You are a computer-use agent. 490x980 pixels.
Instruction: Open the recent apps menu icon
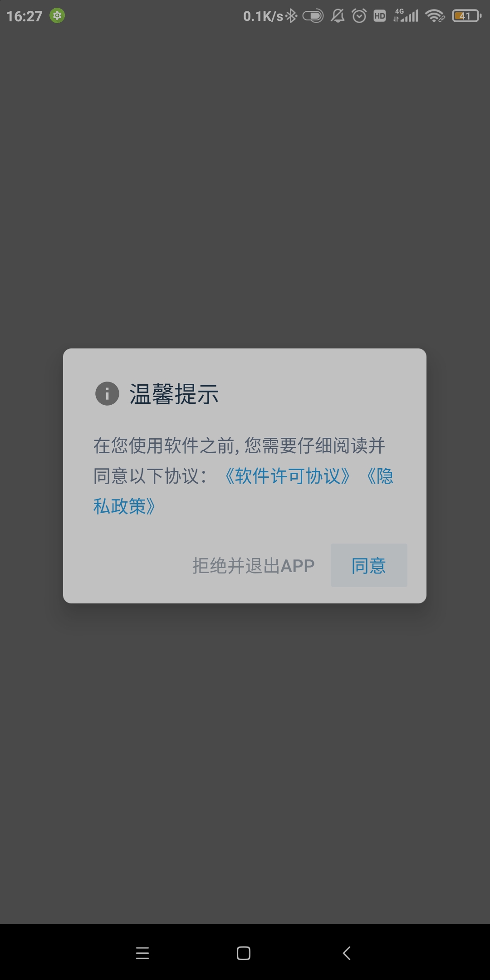(142, 953)
